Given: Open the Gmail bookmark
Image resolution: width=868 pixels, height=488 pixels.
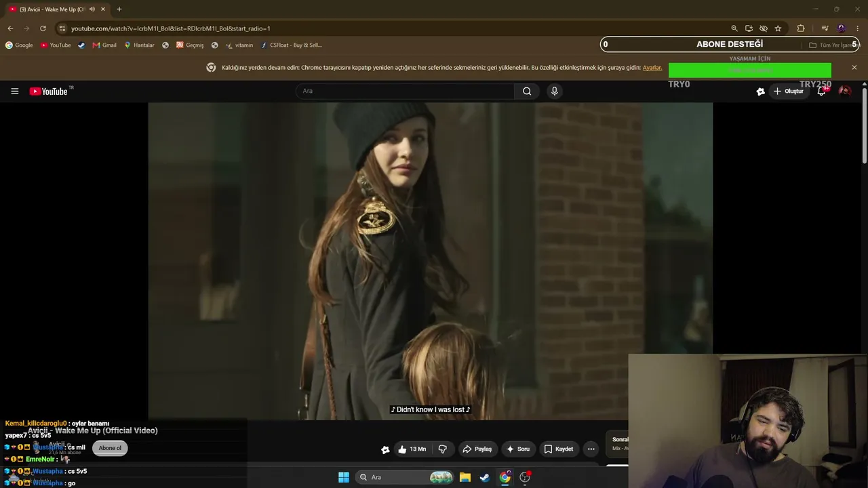Looking at the screenshot, I should click(x=104, y=45).
